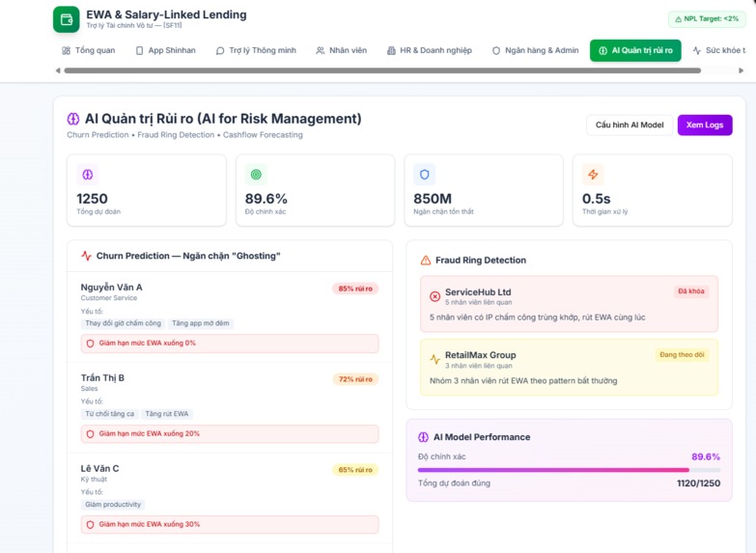This screenshot has height=553, width=756.
Task: Click the Cấu hình AI Model button
Action: tap(630, 125)
